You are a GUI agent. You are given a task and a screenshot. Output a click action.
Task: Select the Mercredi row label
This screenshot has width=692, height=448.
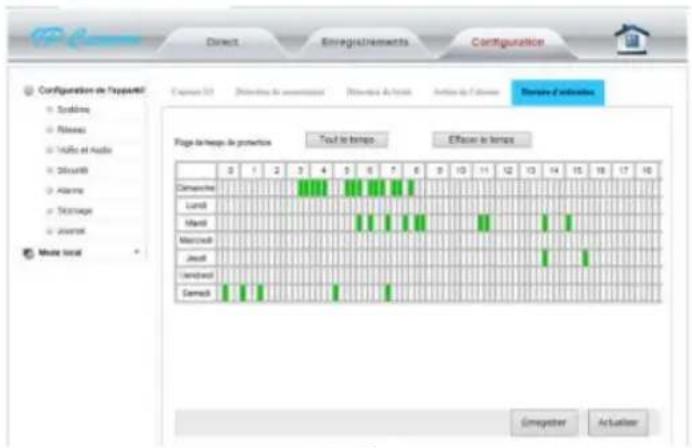point(196,241)
